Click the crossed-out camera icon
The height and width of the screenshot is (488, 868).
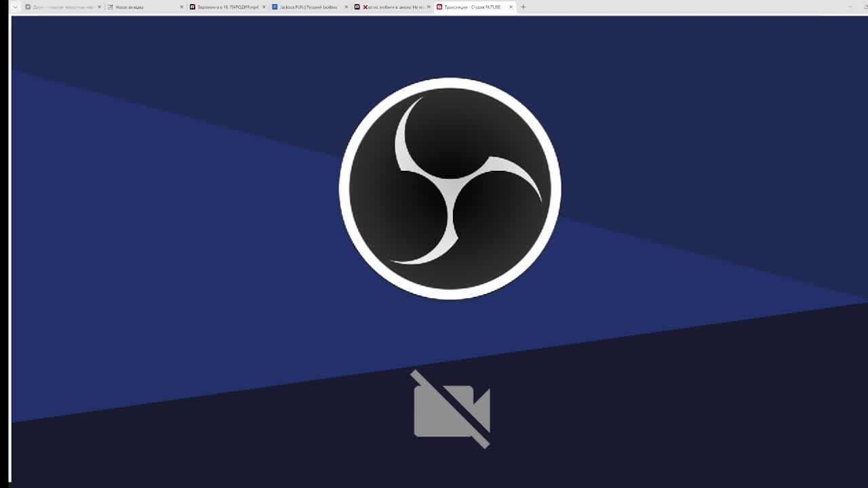[x=452, y=409]
